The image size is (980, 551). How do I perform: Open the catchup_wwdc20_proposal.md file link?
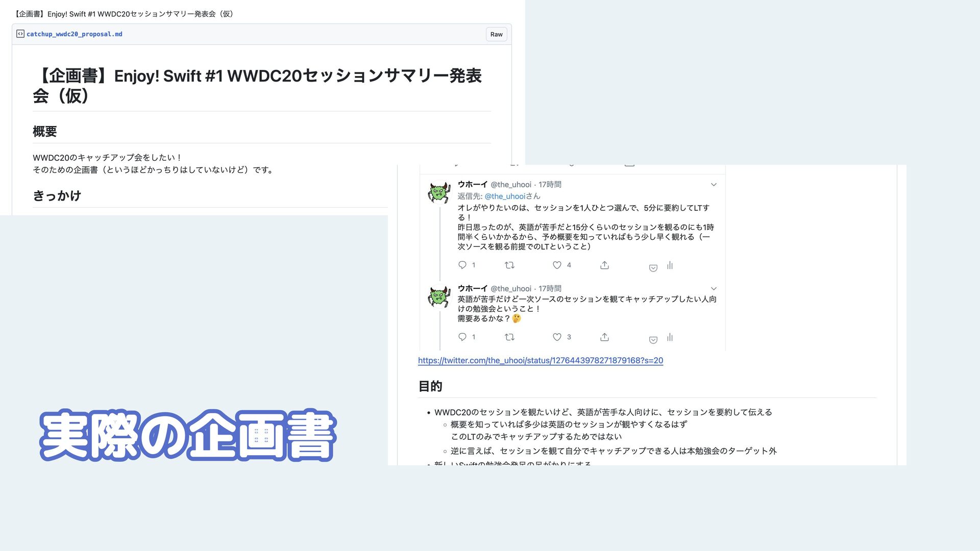75,34
